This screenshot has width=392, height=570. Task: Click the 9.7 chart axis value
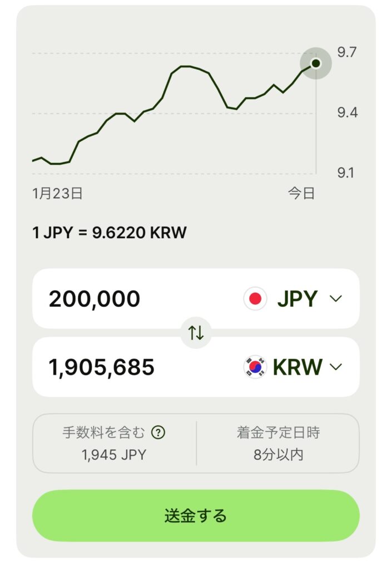click(347, 53)
